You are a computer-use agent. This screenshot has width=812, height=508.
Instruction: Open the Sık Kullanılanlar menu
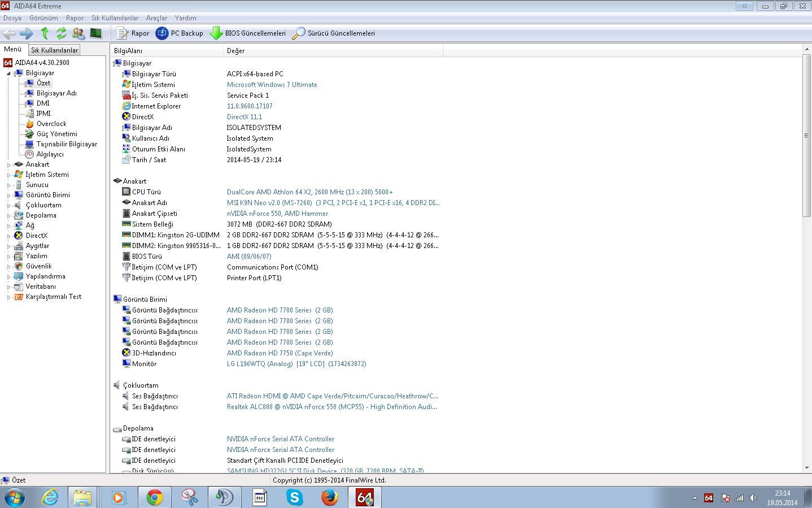(115, 18)
